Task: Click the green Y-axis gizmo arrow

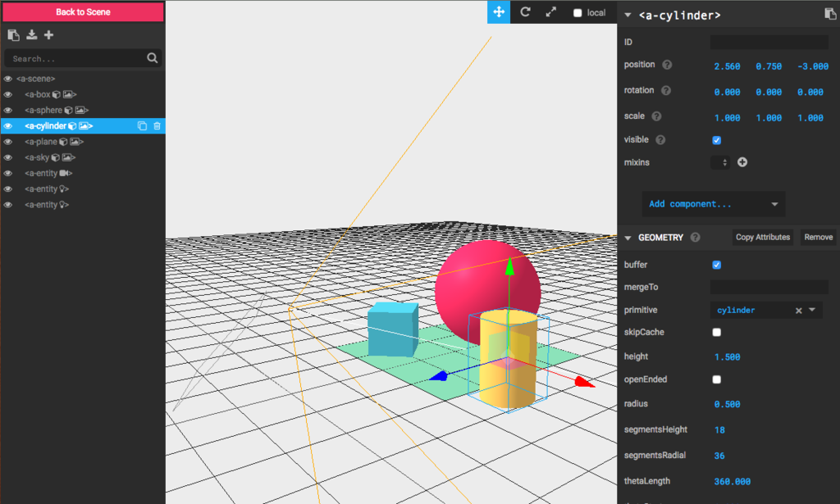Action: [x=509, y=266]
